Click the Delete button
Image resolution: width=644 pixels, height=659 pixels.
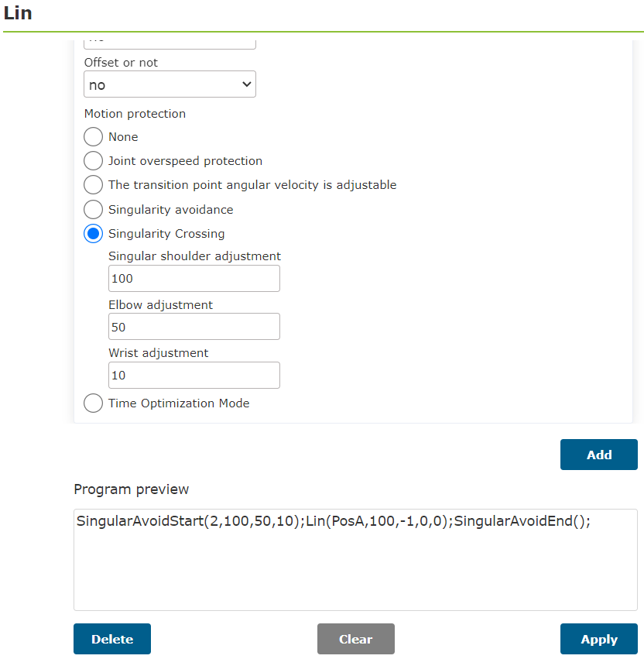tap(112, 639)
